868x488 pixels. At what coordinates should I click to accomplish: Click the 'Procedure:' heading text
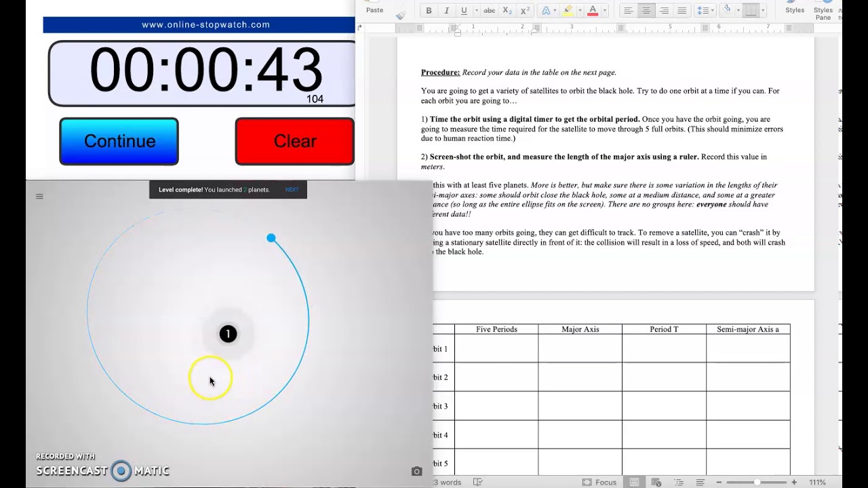click(x=440, y=73)
